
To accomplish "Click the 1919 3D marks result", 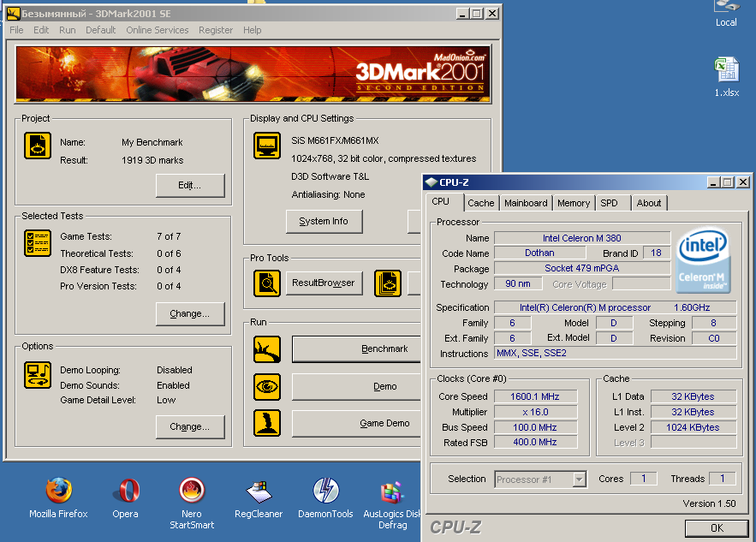I will [x=152, y=160].
